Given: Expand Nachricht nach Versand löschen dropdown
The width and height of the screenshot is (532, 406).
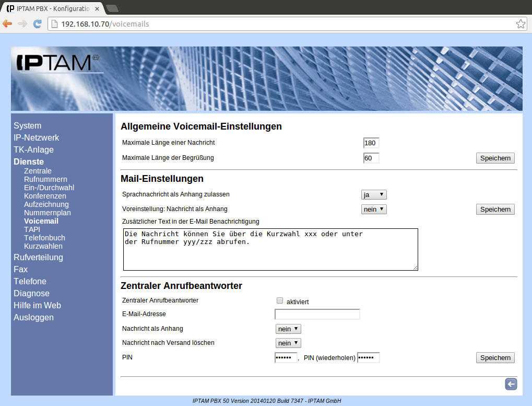Looking at the screenshot, I should tap(288, 343).
